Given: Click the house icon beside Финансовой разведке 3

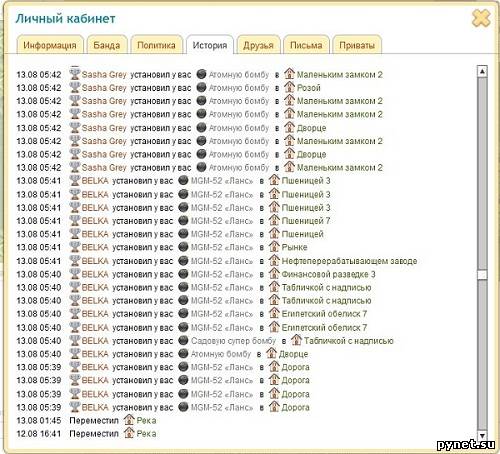Looking at the screenshot, I should pos(274,274).
